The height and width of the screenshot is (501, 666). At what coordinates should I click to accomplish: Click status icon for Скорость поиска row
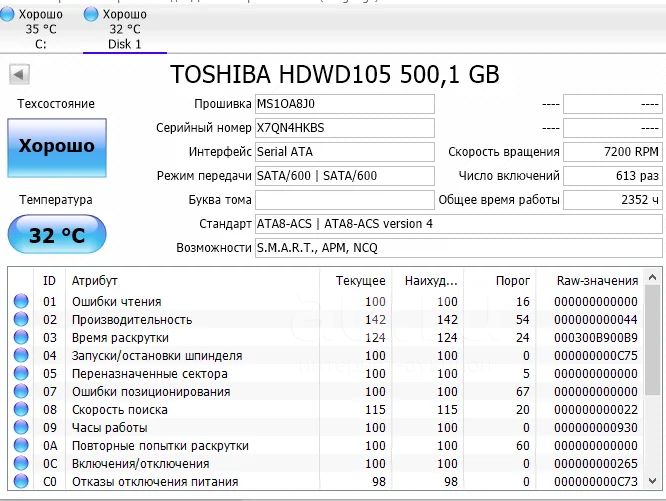point(21,409)
